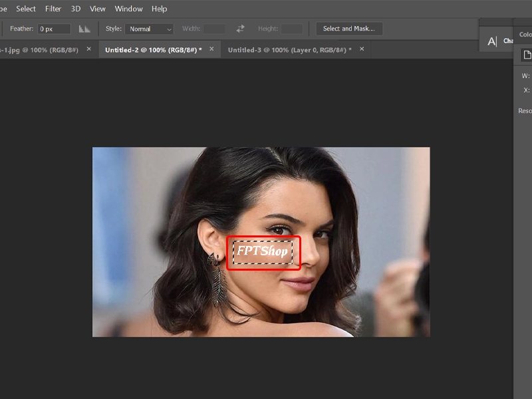Image resolution: width=532 pixels, height=399 pixels.
Task: Open the 3D menu
Action: 75,9
